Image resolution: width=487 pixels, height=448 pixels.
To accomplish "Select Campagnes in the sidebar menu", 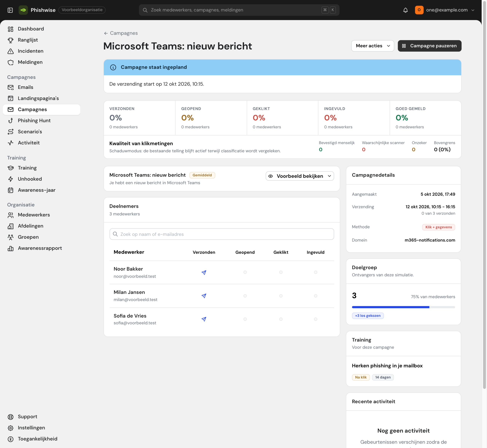I will tap(42, 110).
